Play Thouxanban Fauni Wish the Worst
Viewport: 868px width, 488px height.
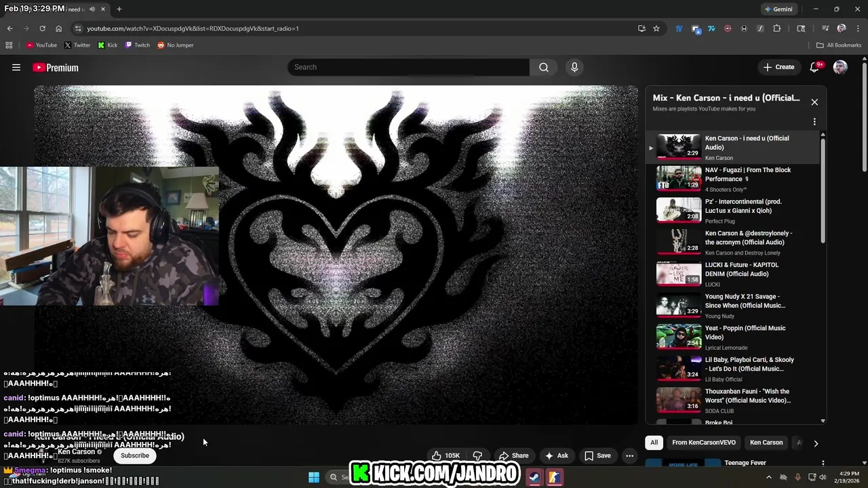[x=734, y=401]
